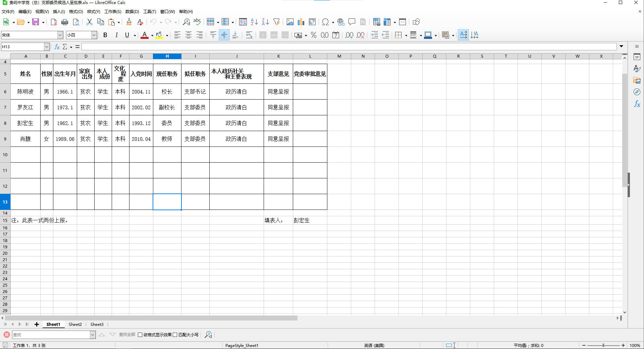Open Print Preview
Screen dimensions: 644x349
[x=76, y=22]
